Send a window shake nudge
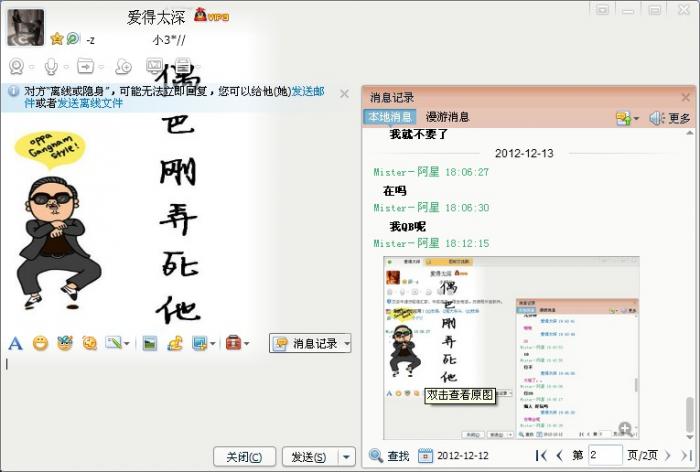Screen dimensions: 700x472 tap(90, 343)
